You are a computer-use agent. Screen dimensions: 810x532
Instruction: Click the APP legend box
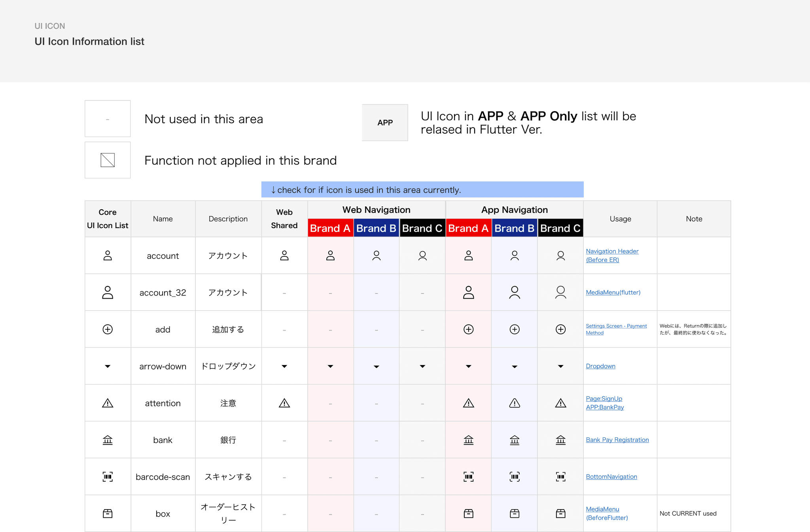click(385, 123)
